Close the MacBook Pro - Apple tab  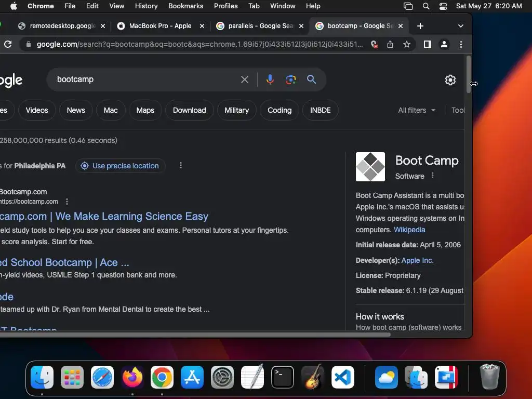[202, 26]
